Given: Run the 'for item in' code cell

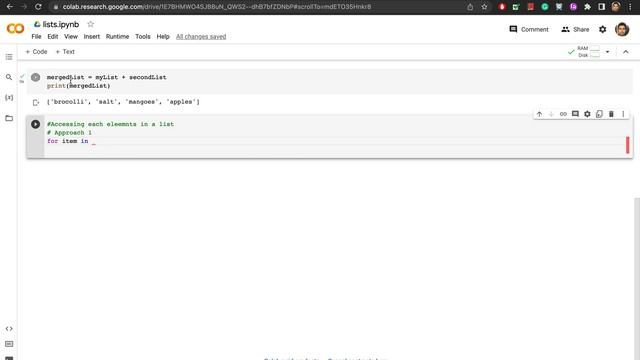Looking at the screenshot, I should point(36,124).
